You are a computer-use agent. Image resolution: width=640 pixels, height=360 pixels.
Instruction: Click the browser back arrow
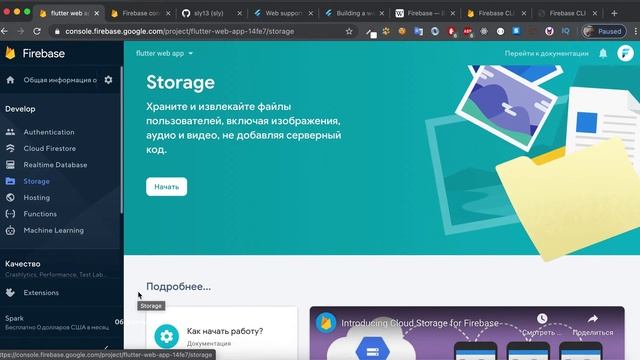pos(4,31)
